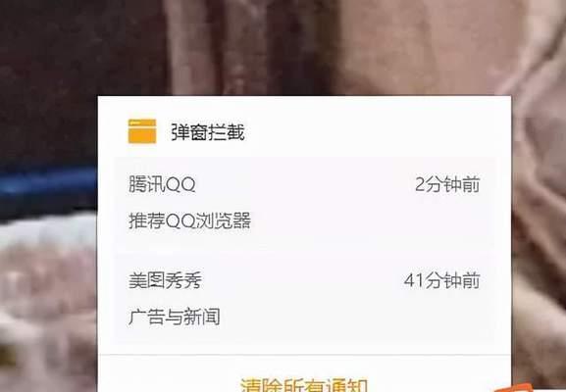Click the 2分钟前 timestamp
566x392 pixels.
[x=447, y=184]
